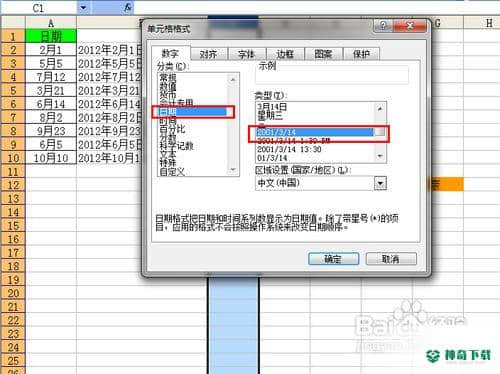Click up arrow of category list scrollbar
Image resolution: width=500 pixels, height=374 pixels.
[x=233, y=79]
